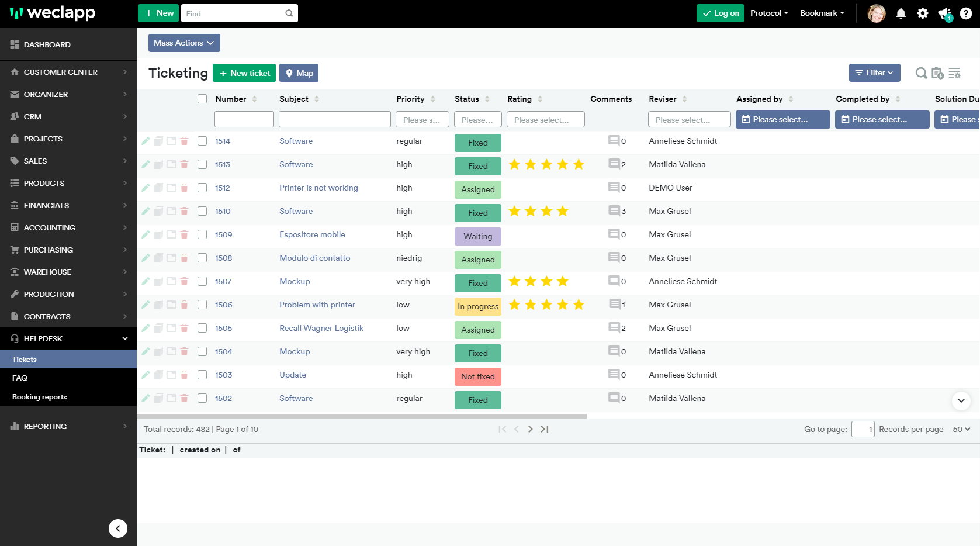Click the announcements megaphone icon
The height and width of the screenshot is (546, 980).
[x=944, y=13]
